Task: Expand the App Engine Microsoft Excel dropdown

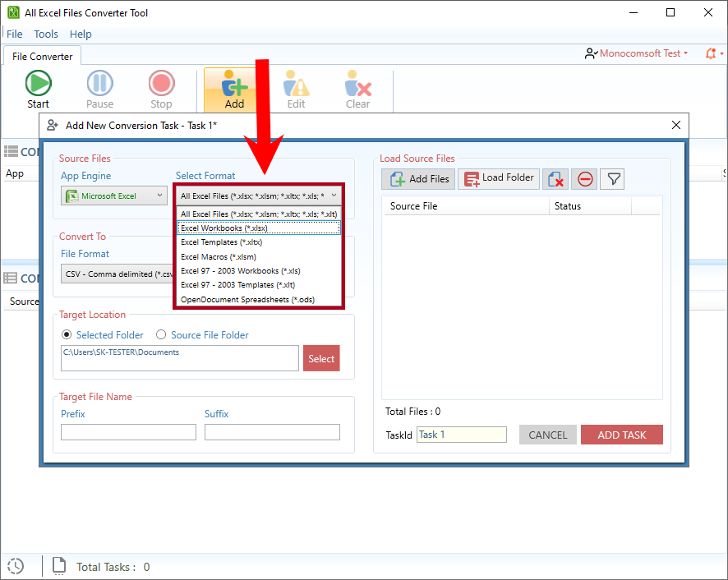Action: tap(113, 196)
